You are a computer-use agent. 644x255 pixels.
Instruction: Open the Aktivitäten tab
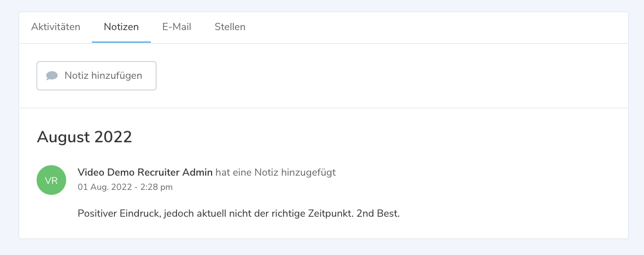[56, 27]
